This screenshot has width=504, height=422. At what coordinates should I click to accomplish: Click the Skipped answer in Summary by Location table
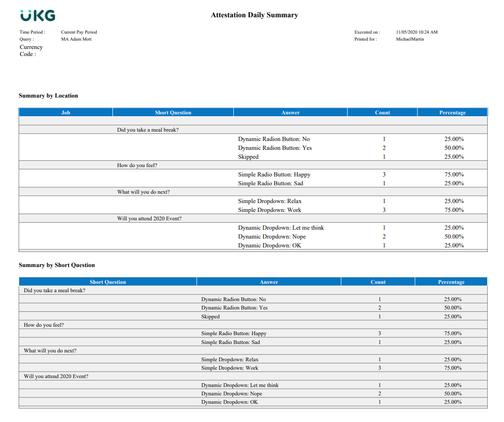(248, 157)
